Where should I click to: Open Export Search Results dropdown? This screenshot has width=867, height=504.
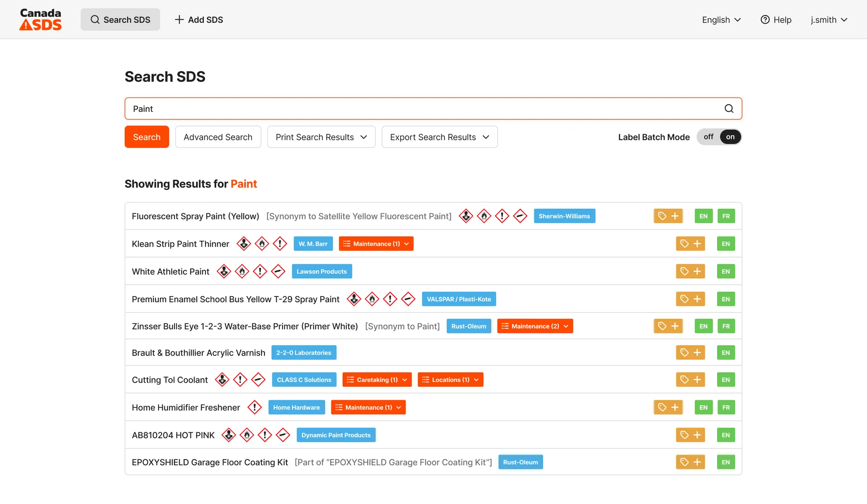[x=439, y=137]
